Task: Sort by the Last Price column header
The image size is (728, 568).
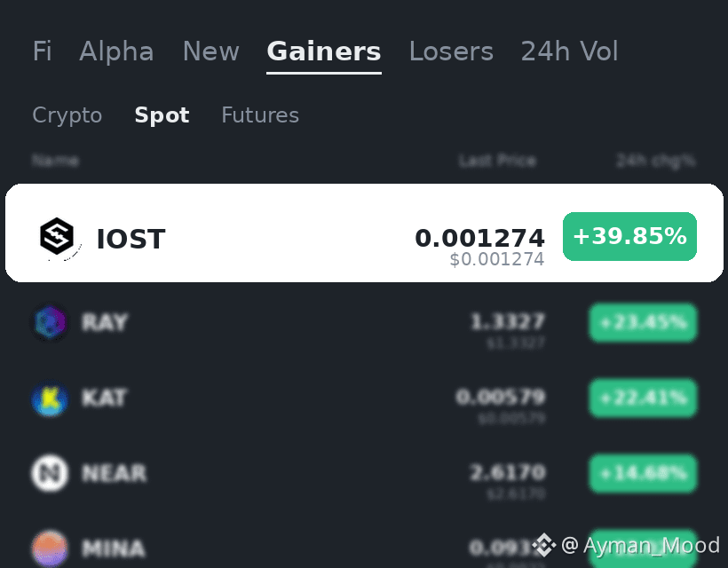Action: [x=497, y=161]
